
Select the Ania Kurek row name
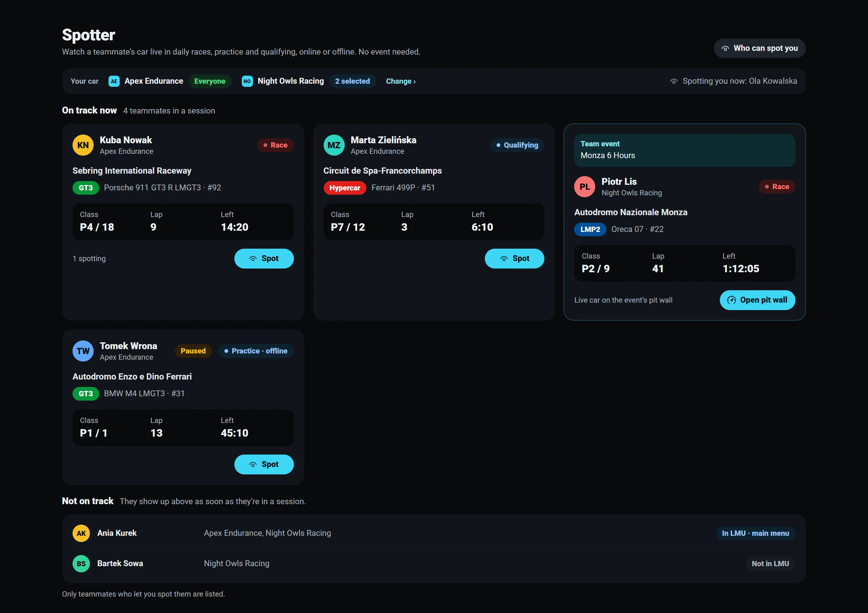[117, 533]
